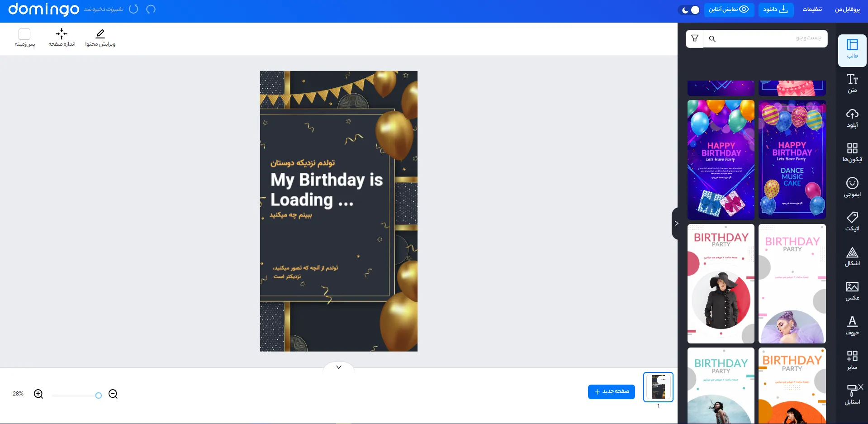Select the purple Happy Birthday gift-box template
Viewport: 868px width, 424px height.
tap(721, 160)
